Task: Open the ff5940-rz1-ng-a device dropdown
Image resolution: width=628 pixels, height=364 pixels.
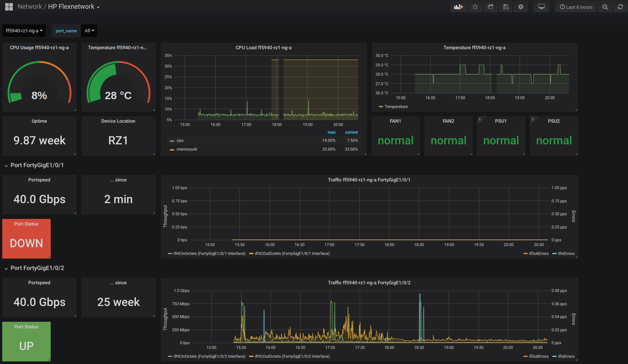Action: 24,31
